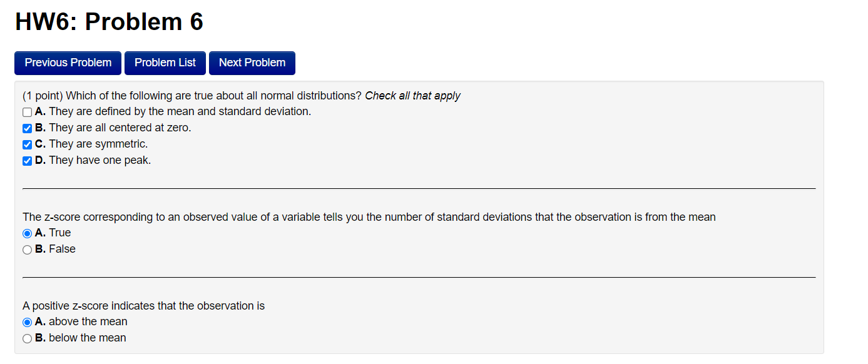Viewport: 868px width, 364px height.
Task: Choose 'above the mean' for positive z-score
Action: [27, 321]
